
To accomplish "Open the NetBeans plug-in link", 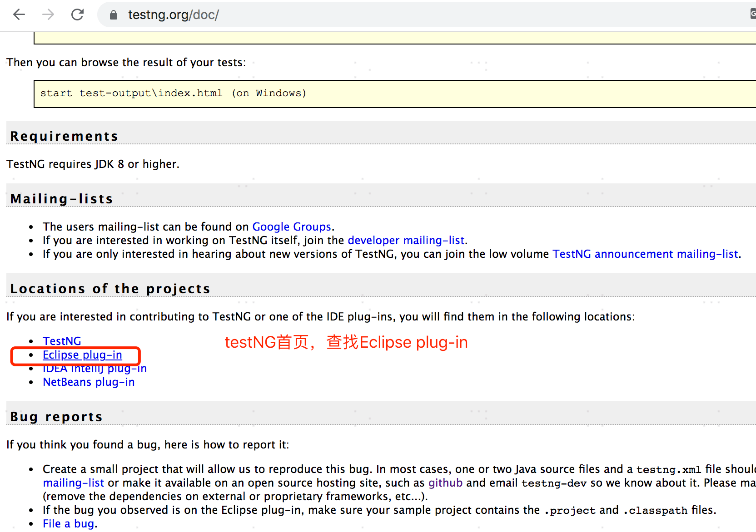I will point(89,382).
